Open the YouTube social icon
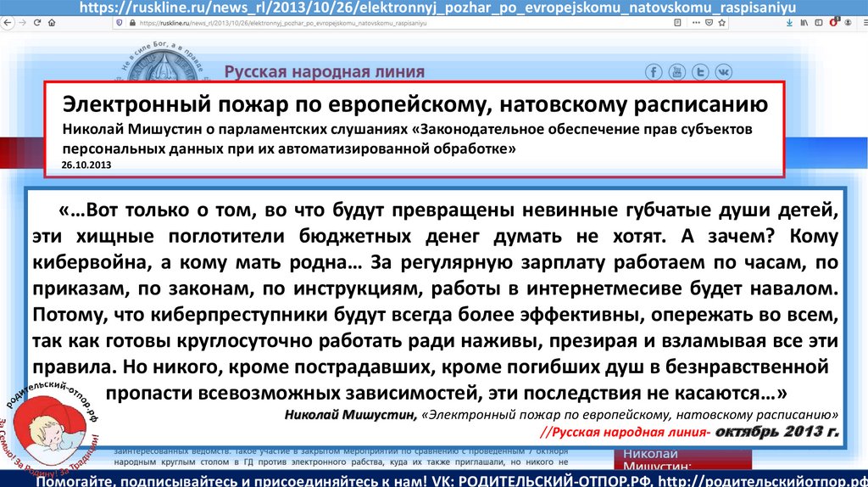 (x=677, y=72)
